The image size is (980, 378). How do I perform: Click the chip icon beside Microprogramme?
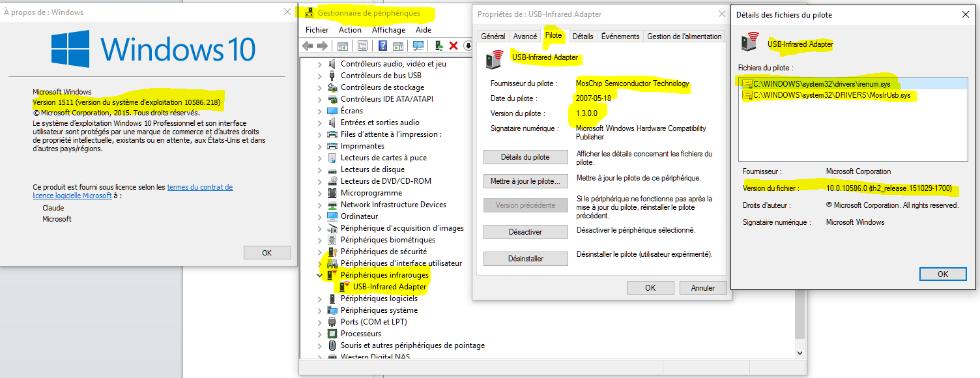[x=332, y=193]
